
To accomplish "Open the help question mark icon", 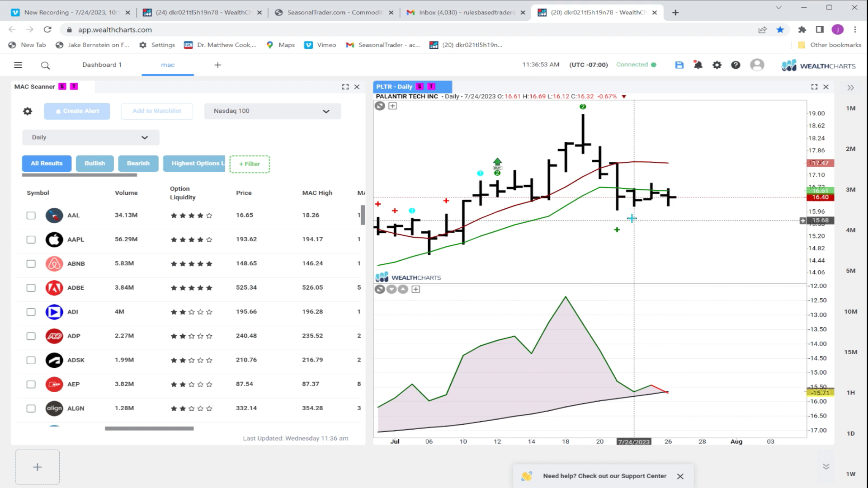I will click(x=736, y=65).
